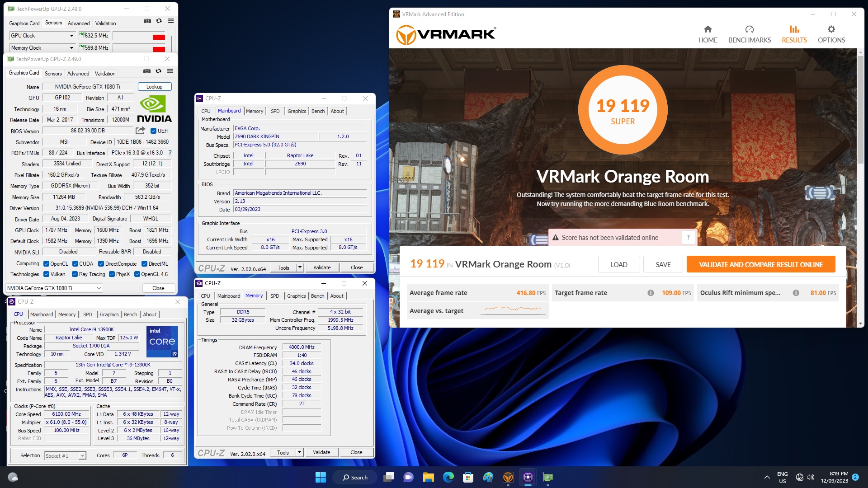Click camera icon in back GPU-Z Sensors window
Viewport: 868px width, 488px height.
pyautogui.click(x=147, y=21)
